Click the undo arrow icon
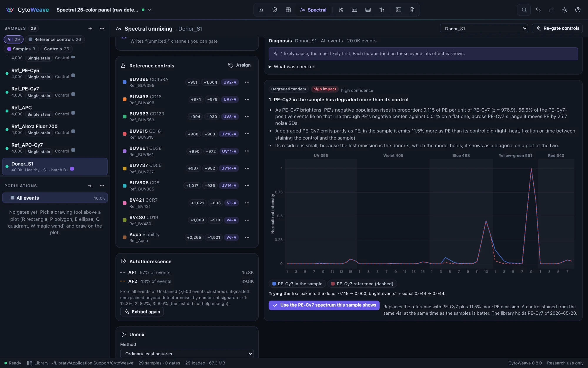The image size is (588, 368). 538,10
